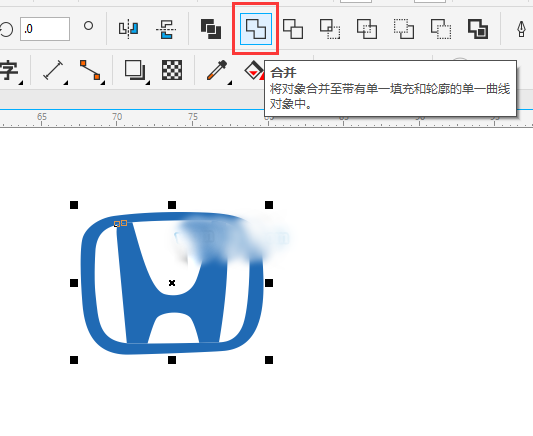Click the Trim shaping icon
Image resolution: width=533 pixels, height=436 pixels.
pos(293,29)
